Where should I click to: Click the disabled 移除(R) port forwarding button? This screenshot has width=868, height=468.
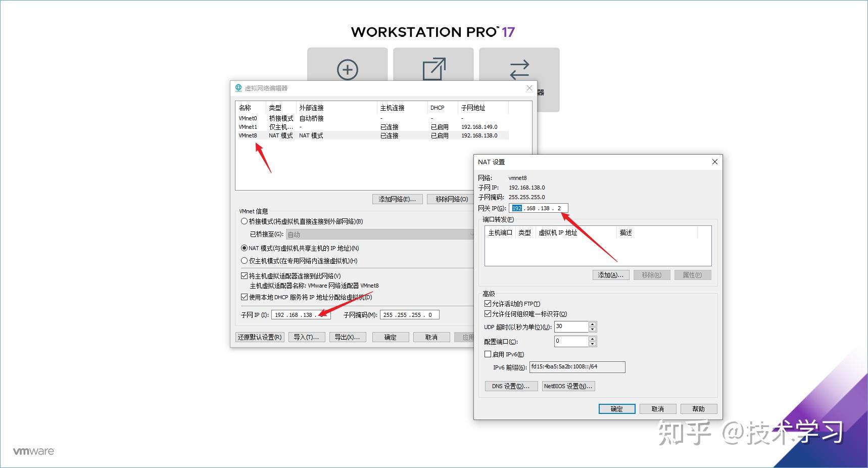tap(652, 275)
